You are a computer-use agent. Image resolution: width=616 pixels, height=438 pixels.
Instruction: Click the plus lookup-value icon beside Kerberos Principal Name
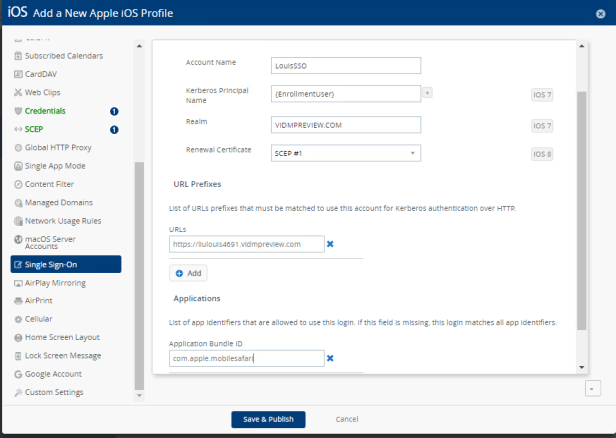point(428,92)
